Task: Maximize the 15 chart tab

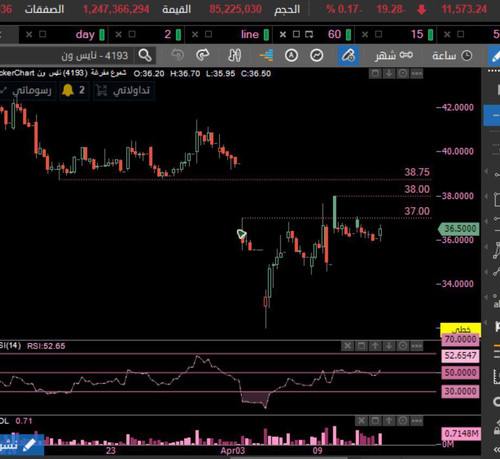Action: [378, 34]
